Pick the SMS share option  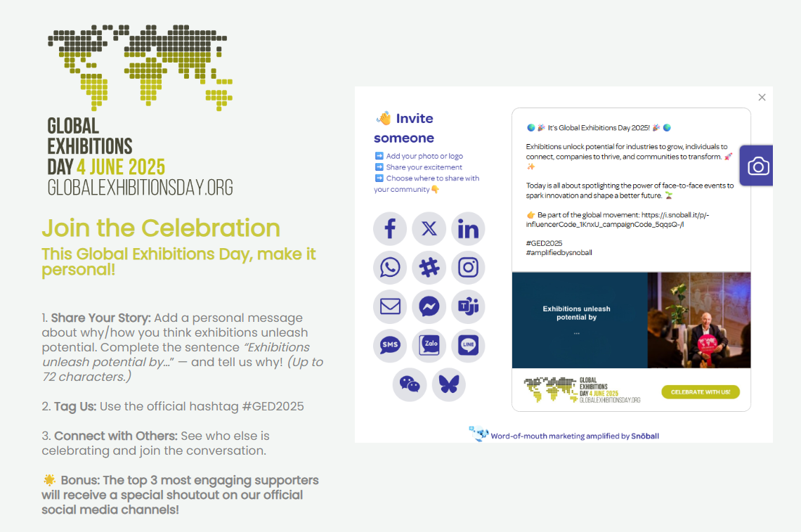click(x=390, y=345)
